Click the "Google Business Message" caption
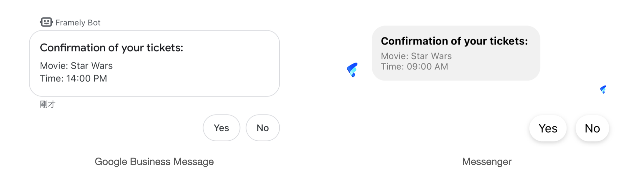 tap(154, 162)
